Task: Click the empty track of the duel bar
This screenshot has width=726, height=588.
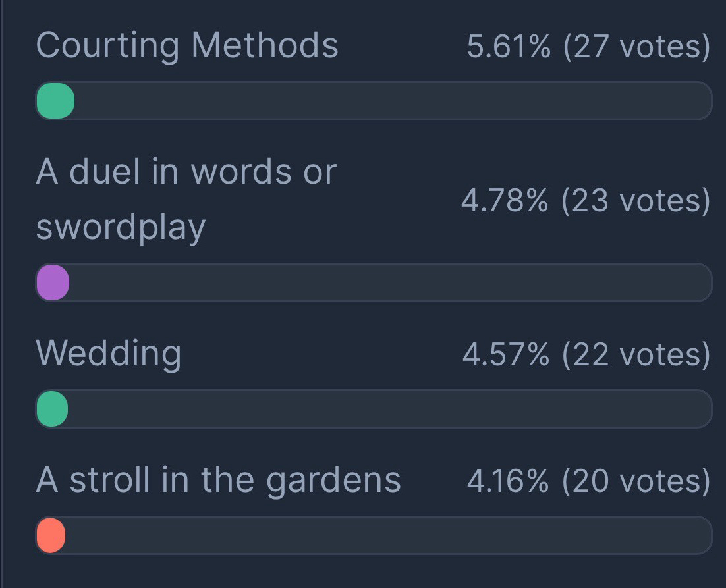Action: click(x=389, y=282)
